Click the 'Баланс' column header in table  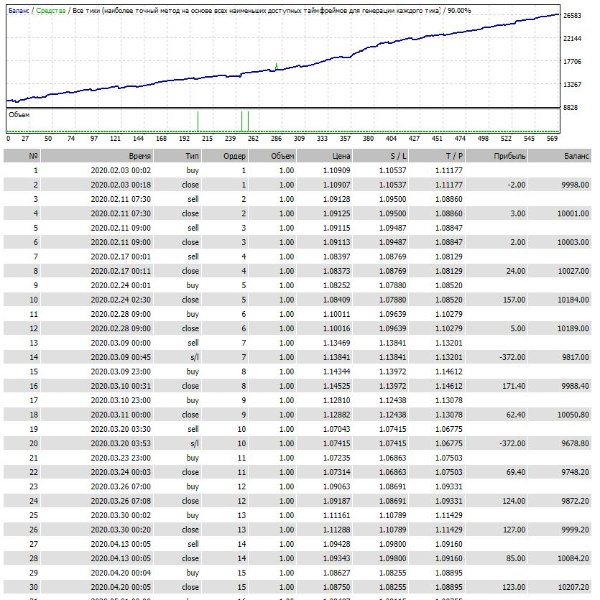559,156
